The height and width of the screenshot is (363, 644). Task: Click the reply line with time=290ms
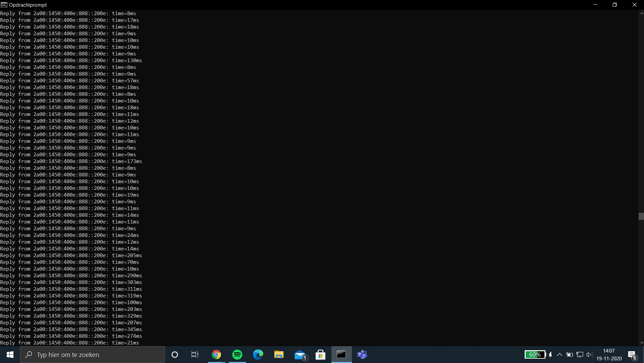[x=71, y=276]
